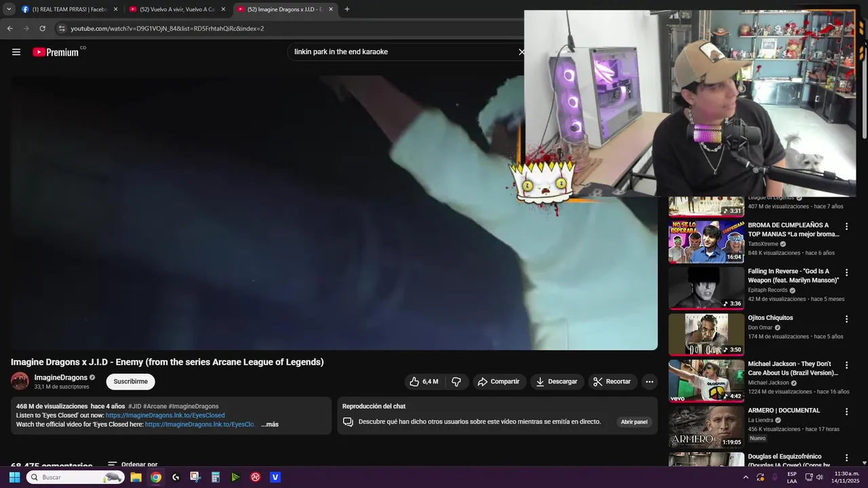Open the La Liendra channel name

click(760, 420)
